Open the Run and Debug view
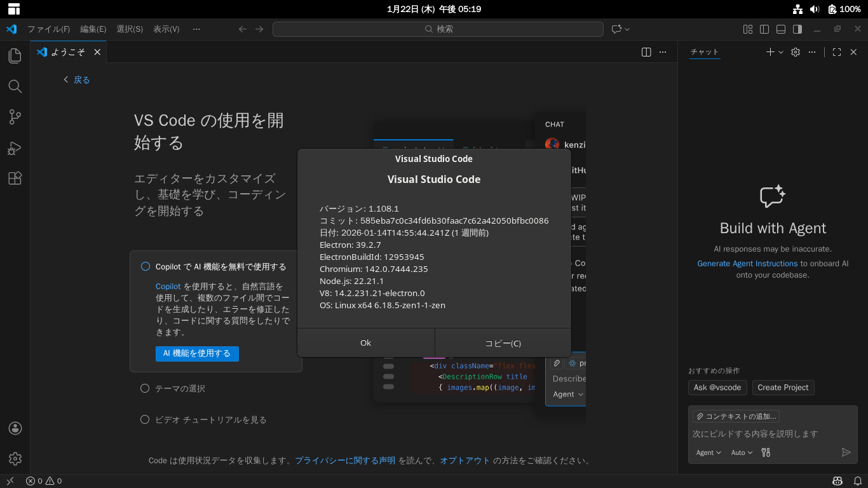868x488 pixels. click(15, 147)
